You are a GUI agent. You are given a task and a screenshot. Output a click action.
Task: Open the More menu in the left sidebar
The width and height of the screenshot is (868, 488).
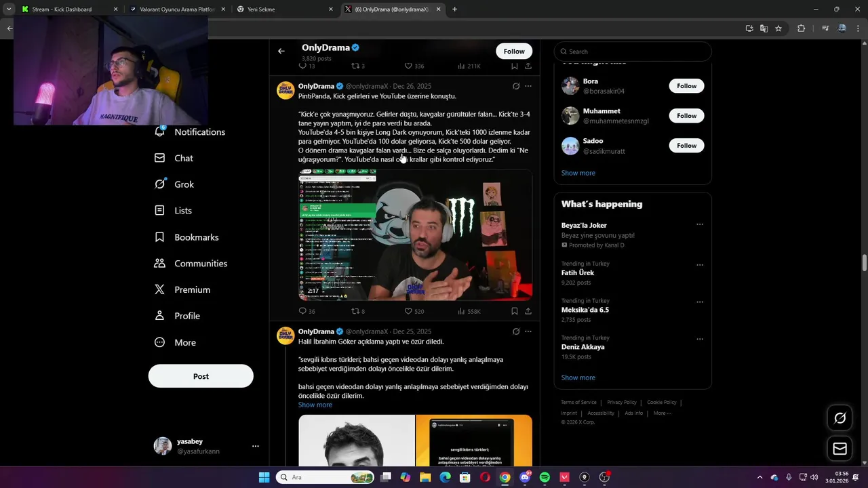tap(176, 342)
